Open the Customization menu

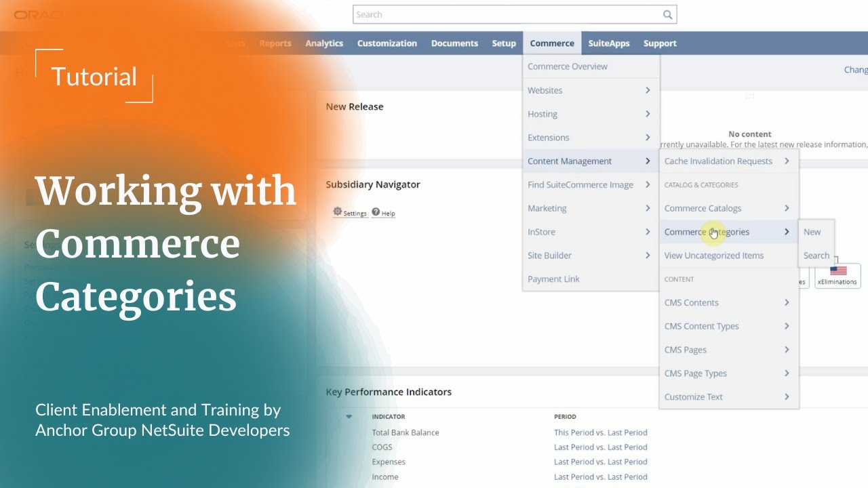(x=387, y=43)
